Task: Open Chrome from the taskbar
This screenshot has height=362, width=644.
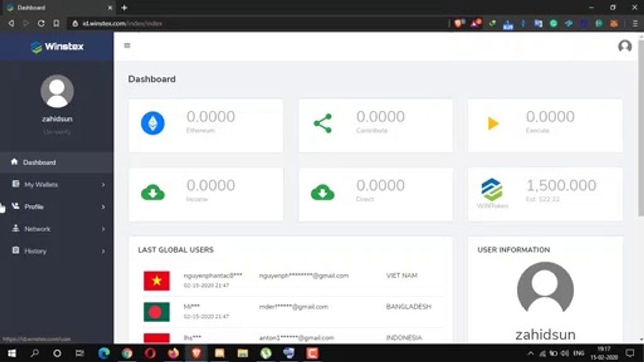Action: (x=127, y=353)
